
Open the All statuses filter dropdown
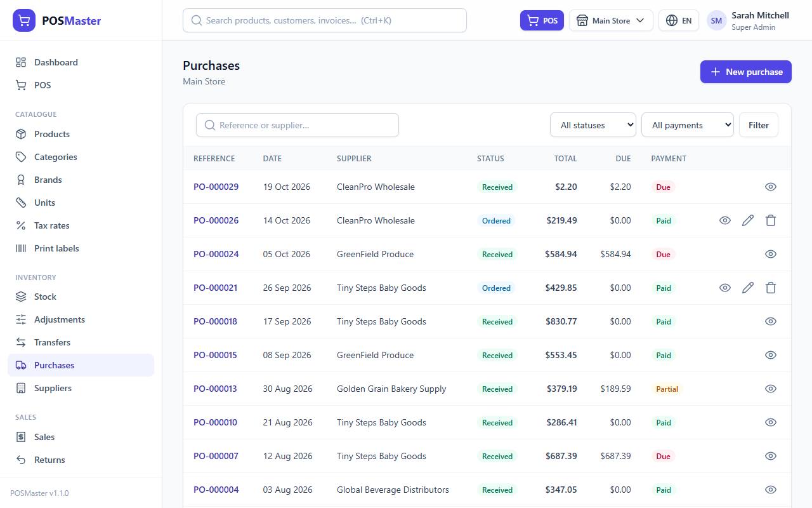(593, 125)
